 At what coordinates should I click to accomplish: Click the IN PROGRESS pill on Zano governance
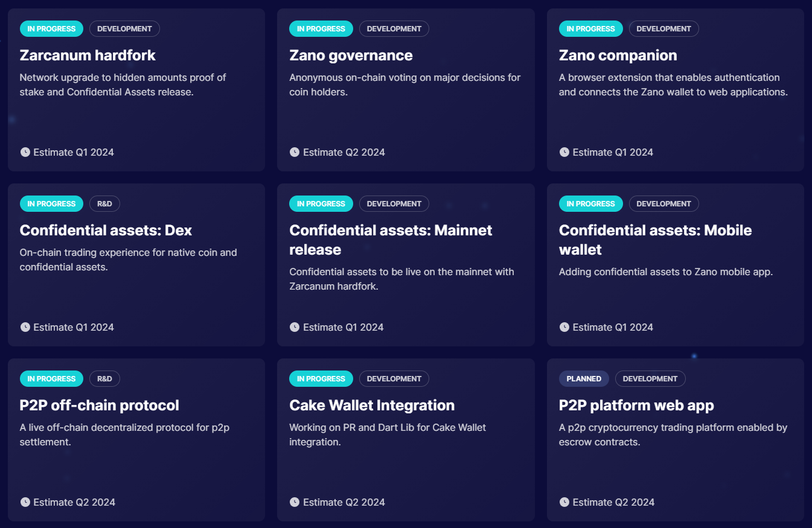(x=321, y=28)
